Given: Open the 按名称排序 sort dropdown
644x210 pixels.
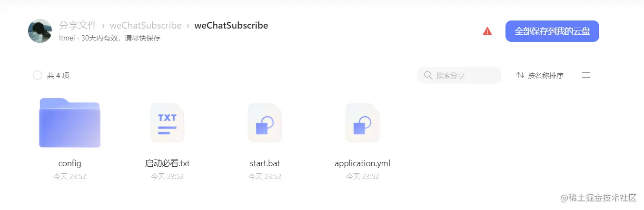Looking at the screenshot, I should pos(540,75).
